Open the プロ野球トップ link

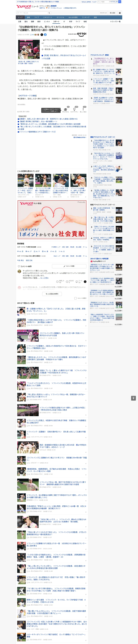coord(56,247)
